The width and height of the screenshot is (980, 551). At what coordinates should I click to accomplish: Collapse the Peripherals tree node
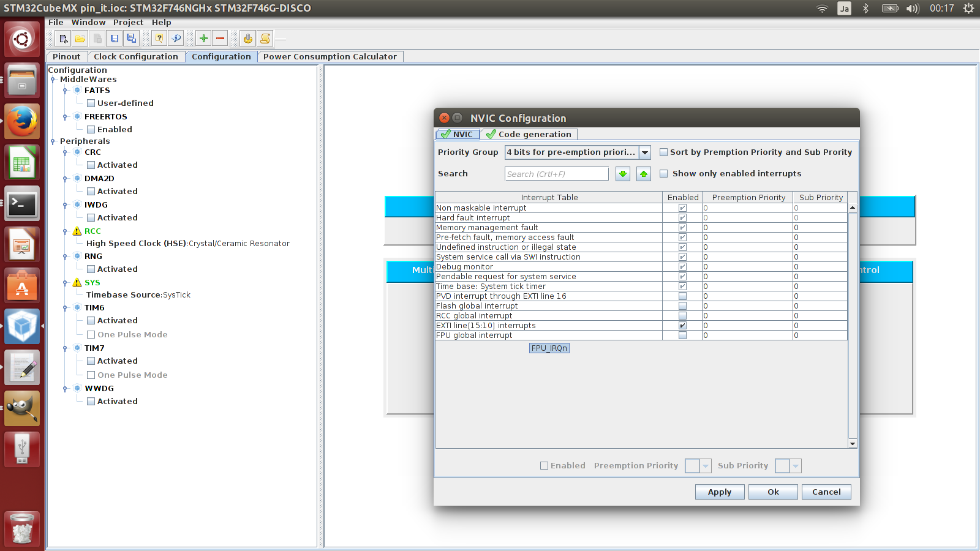(x=53, y=141)
